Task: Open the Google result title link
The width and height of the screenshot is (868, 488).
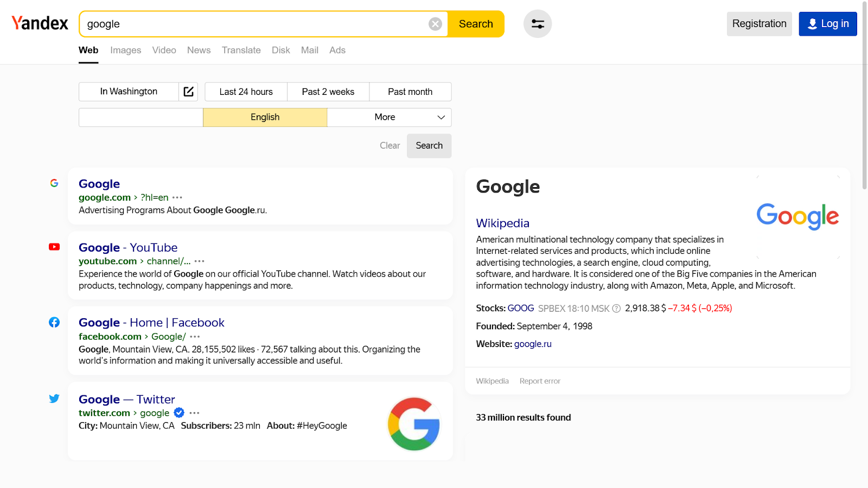Action: 99,184
